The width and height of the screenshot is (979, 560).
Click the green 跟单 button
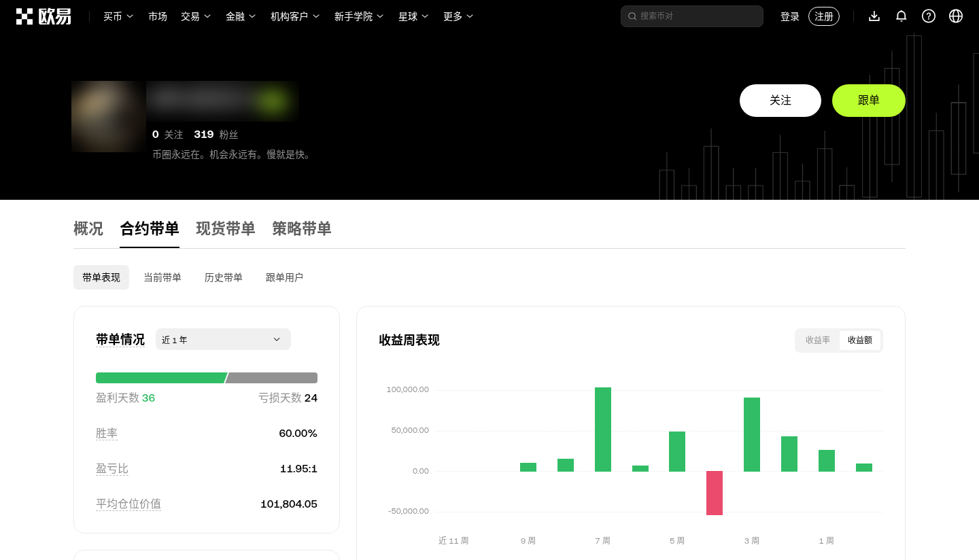869,101
